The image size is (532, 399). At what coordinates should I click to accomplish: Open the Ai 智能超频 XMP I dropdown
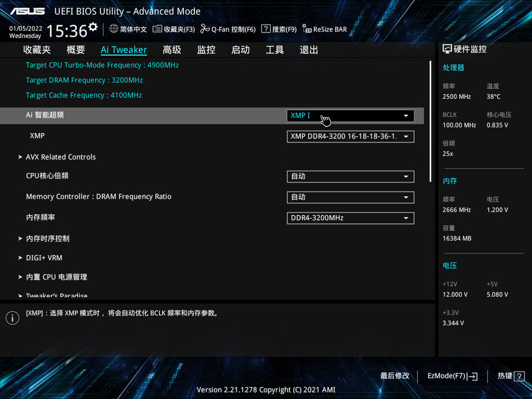point(350,116)
